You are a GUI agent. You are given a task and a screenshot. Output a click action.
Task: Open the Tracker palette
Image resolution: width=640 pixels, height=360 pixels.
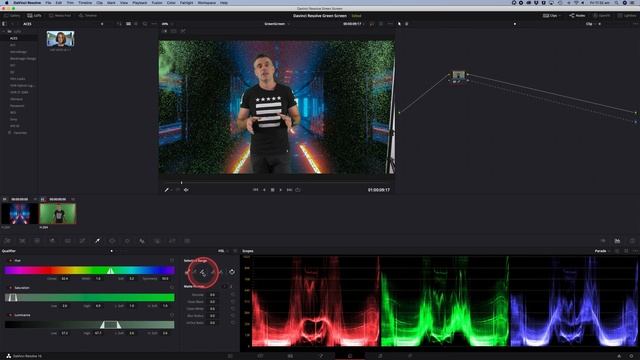pyautogui.click(x=127, y=241)
